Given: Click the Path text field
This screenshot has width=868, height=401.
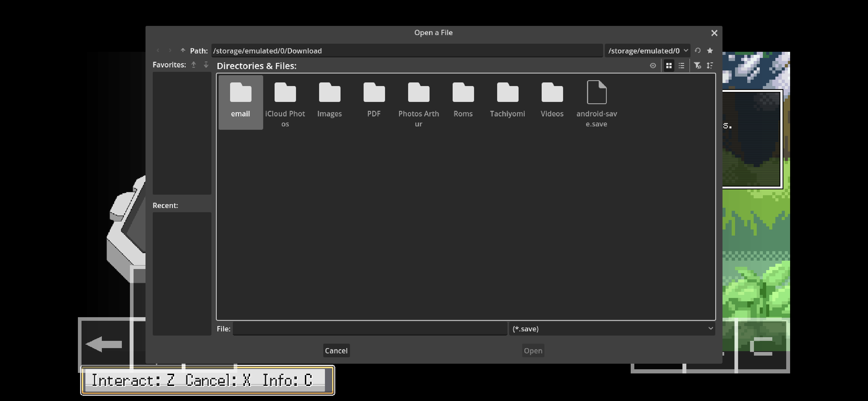Looking at the screenshot, I should 407,51.
